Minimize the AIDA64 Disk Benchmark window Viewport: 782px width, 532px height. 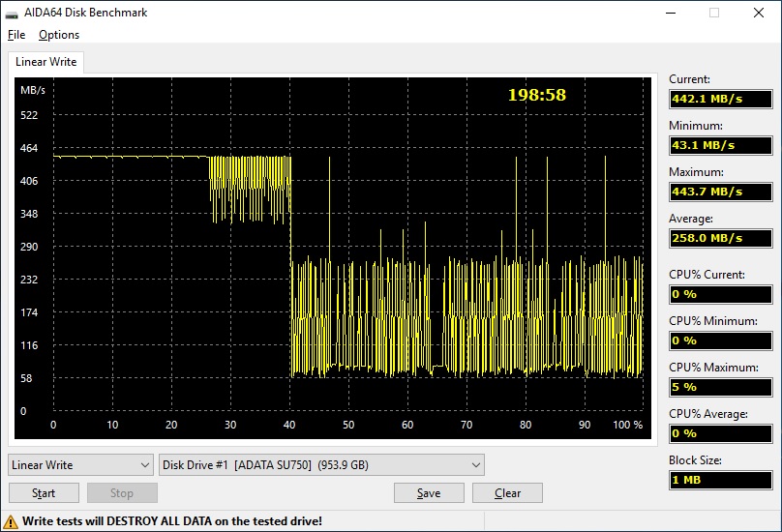point(671,13)
